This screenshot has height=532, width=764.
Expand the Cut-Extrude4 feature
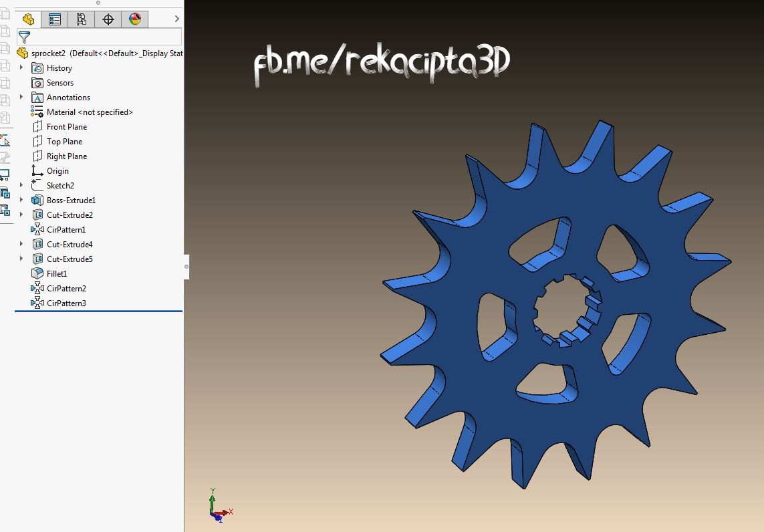[x=21, y=243]
